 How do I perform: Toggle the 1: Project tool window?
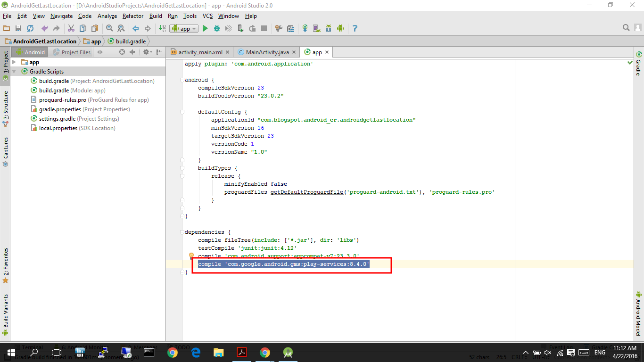pos(5,66)
